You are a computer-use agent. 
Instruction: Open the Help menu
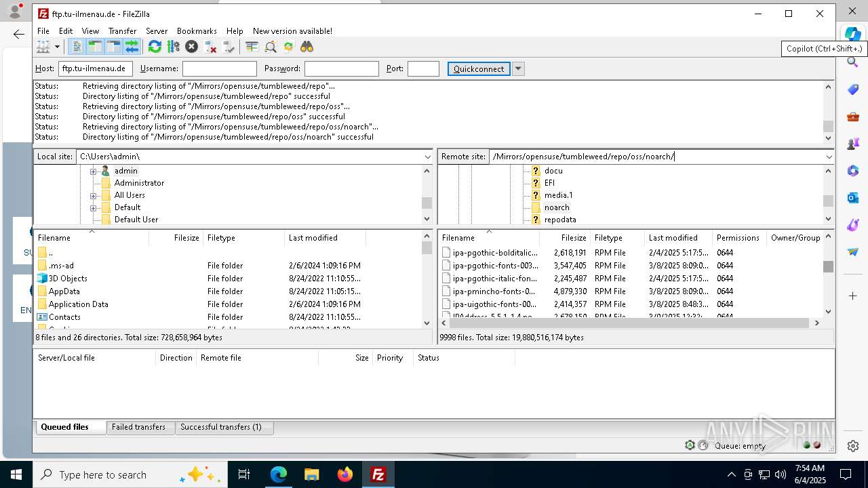pos(235,31)
